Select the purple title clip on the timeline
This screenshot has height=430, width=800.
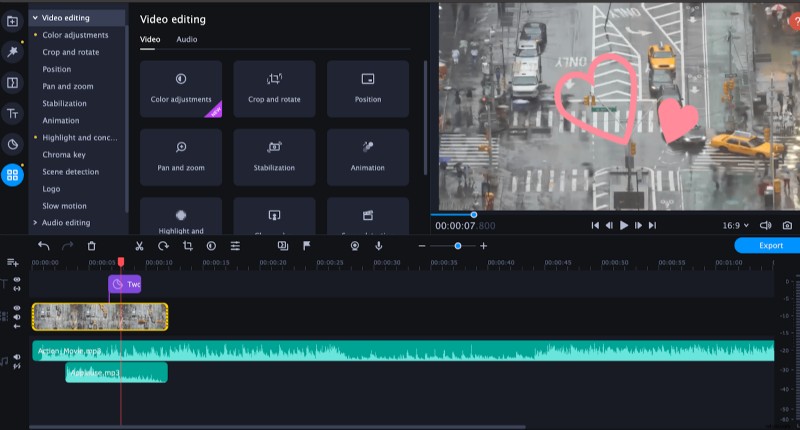pyautogui.click(x=124, y=284)
